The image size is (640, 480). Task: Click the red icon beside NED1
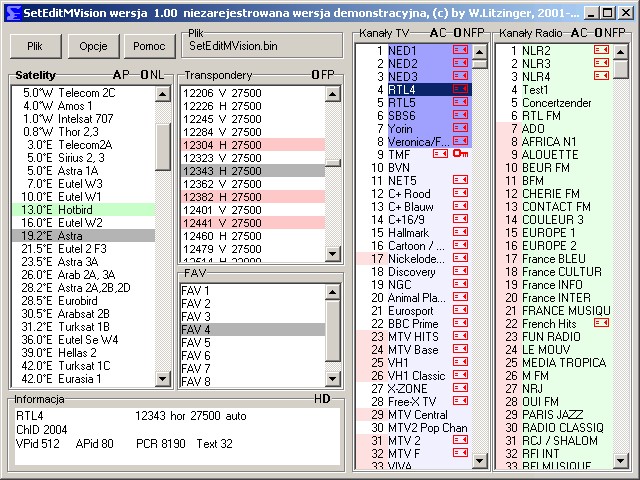tap(460, 50)
